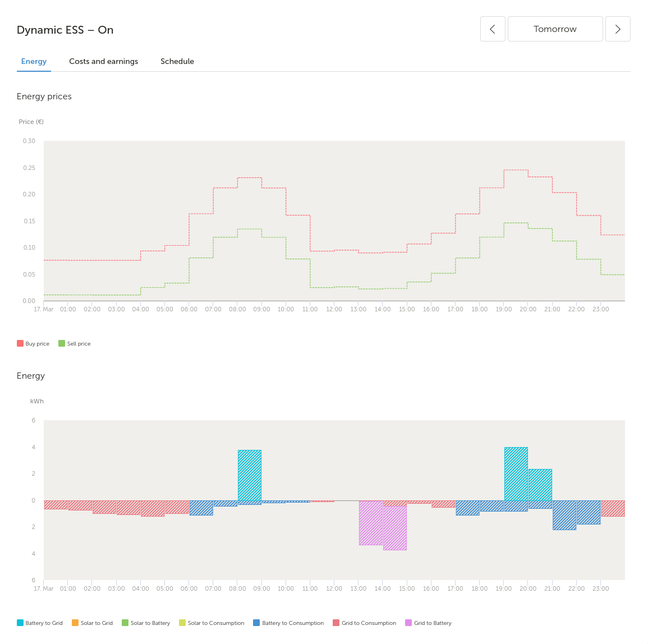The width and height of the screenshot is (648, 644).
Task: Hide Solar to Grid legend series
Action: point(92,623)
